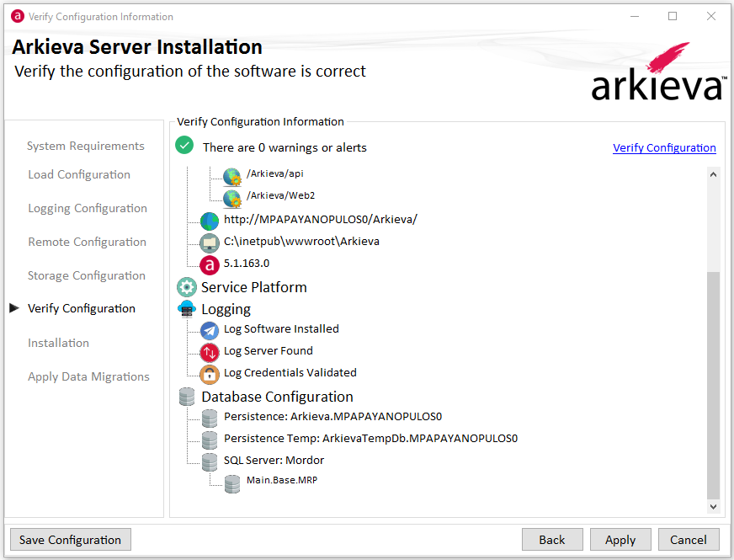
Task: Open the Logging Configuration step
Action: coord(88,208)
